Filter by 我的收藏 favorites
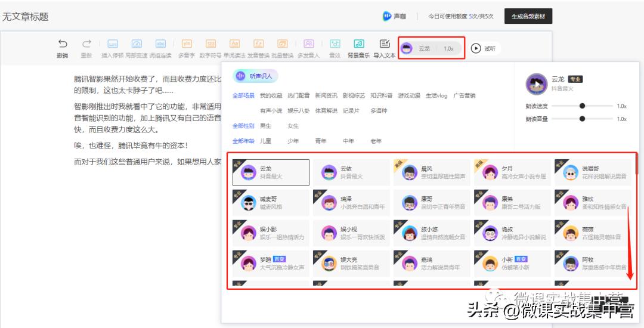This screenshot has width=644, height=328. [271, 95]
